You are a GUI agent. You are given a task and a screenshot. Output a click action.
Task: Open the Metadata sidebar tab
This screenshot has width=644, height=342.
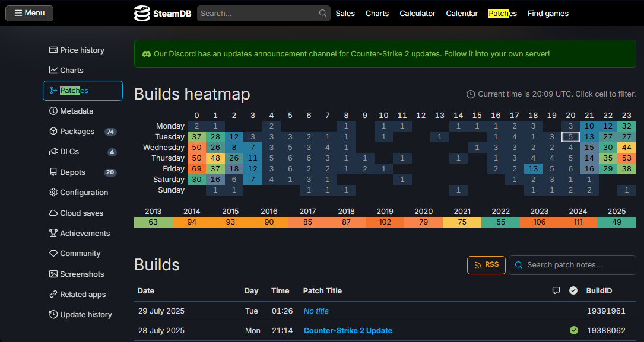click(83, 111)
